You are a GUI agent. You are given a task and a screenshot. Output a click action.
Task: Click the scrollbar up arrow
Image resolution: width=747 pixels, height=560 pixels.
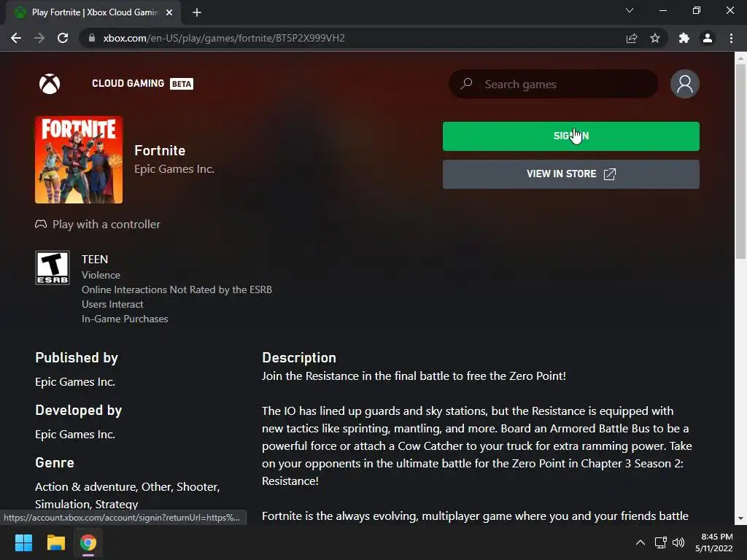coord(740,58)
